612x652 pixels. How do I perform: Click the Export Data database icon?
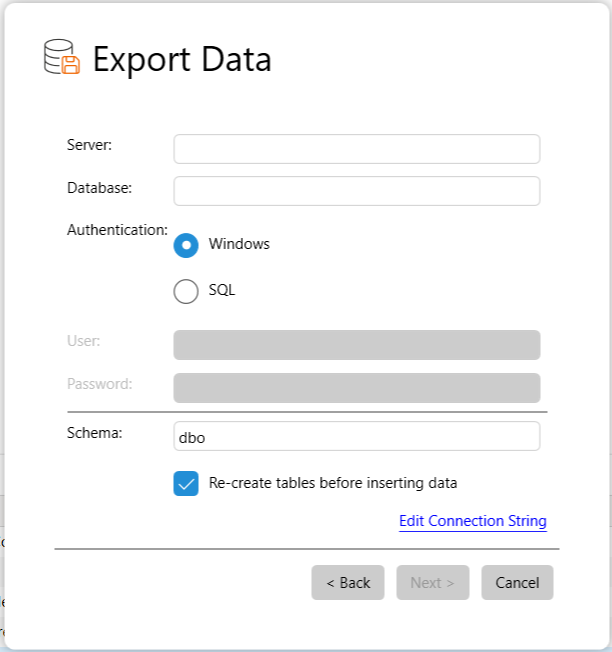point(62,58)
